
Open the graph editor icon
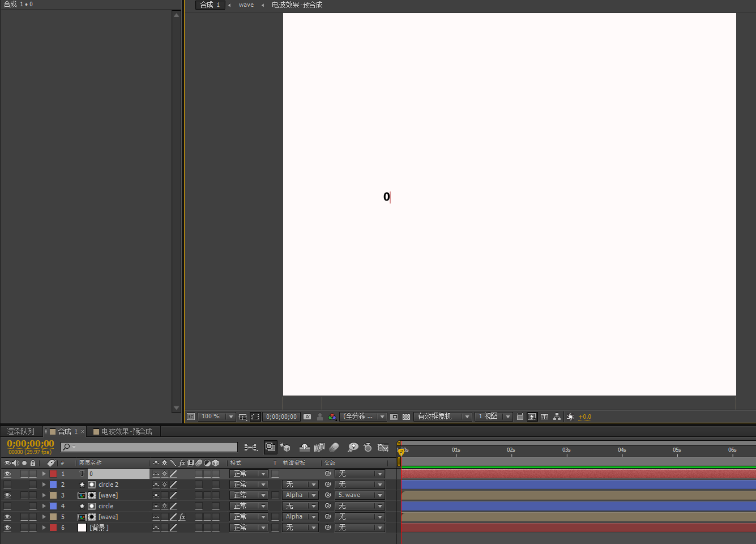pos(383,447)
